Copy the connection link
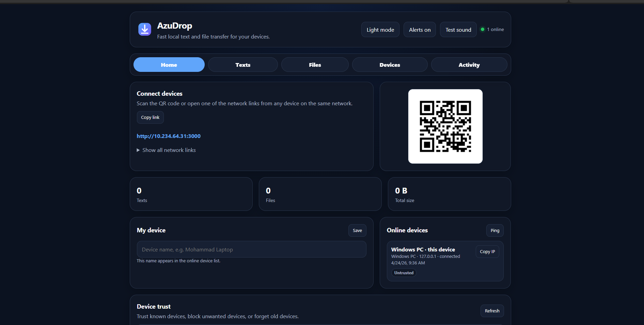 (x=150, y=117)
